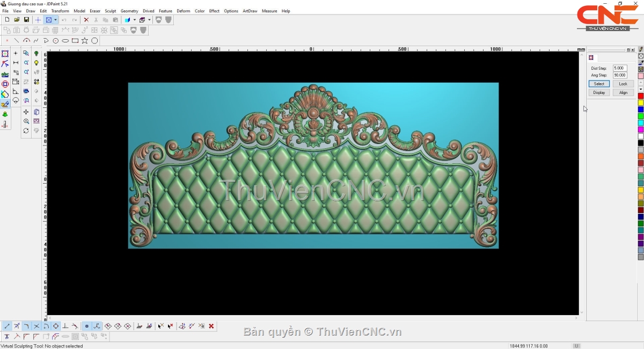Expand the view mode dropdown arrow

tap(55, 20)
